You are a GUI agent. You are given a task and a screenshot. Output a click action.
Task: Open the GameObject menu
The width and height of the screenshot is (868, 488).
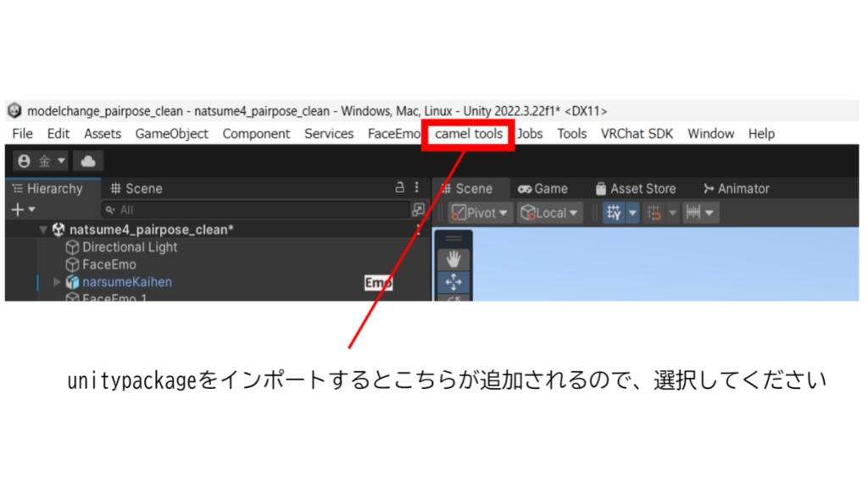point(171,134)
